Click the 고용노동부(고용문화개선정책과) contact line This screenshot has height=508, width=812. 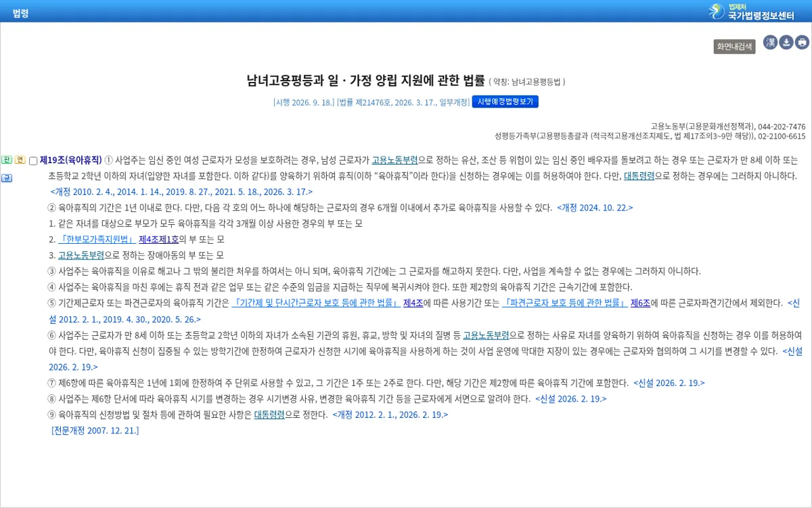click(728, 127)
